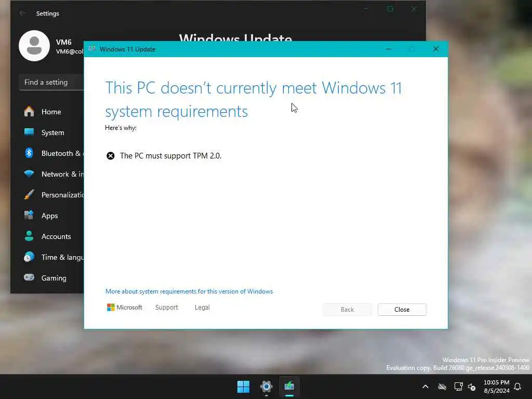Click the Windows 11 Update taskbar icon
Screen dimensions: 532x399
click(x=289, y=387)
